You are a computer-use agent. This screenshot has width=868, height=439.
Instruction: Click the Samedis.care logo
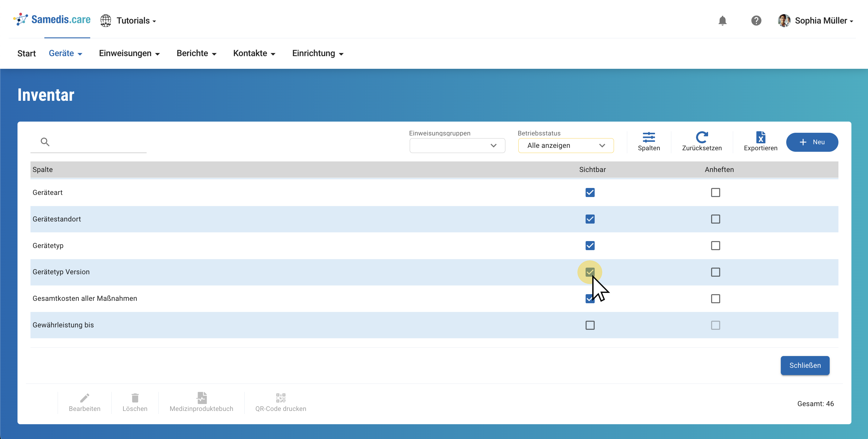pyautogui.click(x=52, y=20)
